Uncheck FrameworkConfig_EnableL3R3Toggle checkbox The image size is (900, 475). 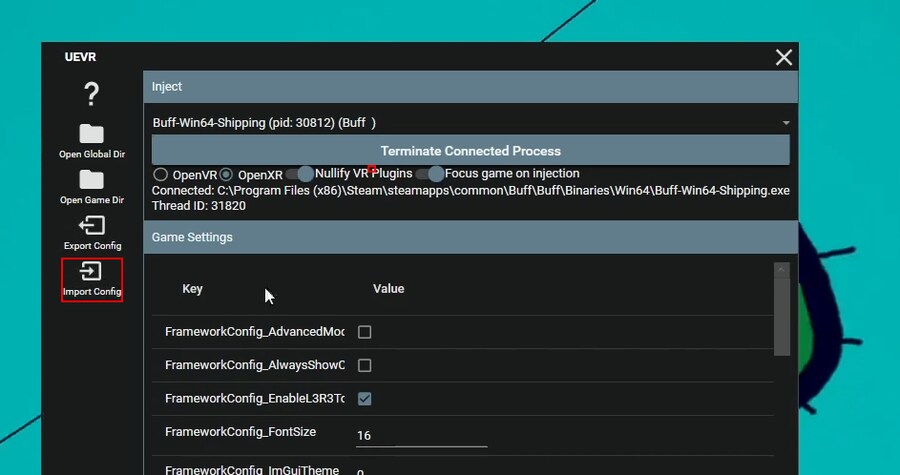pyautogui.click(x=365, y=399)
